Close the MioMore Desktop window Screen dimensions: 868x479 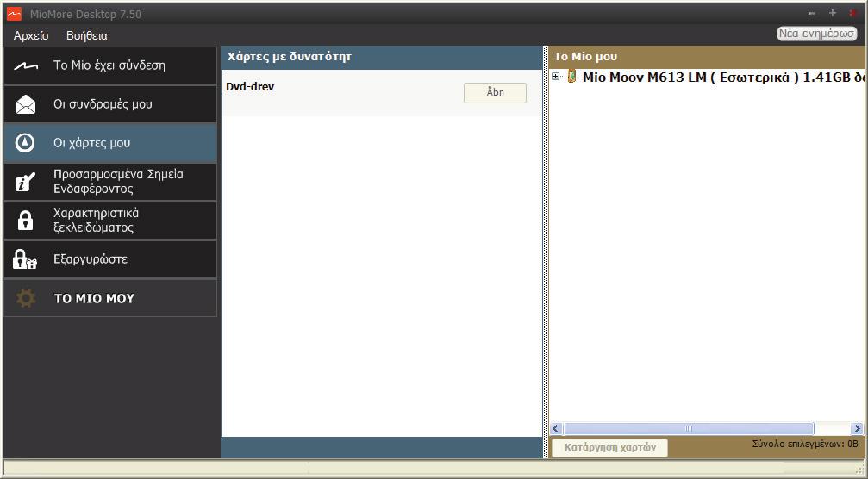pos(853,13)
